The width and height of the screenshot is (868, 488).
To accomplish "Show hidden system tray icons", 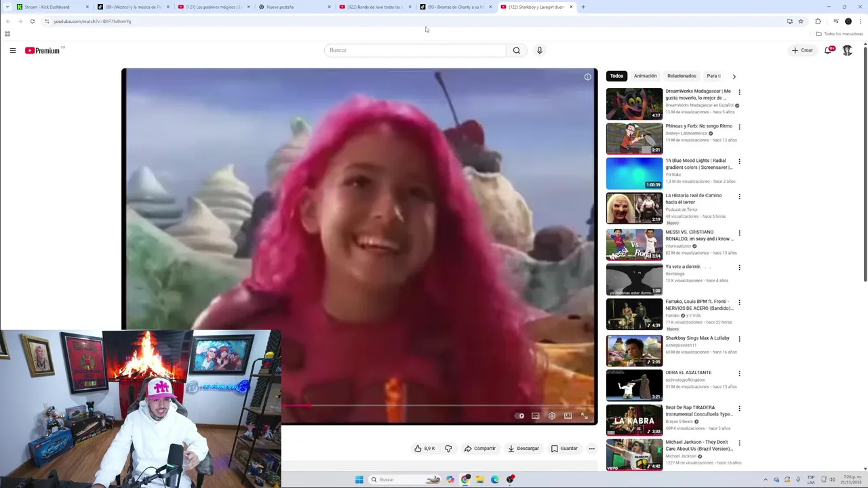I will pos(766,480).
